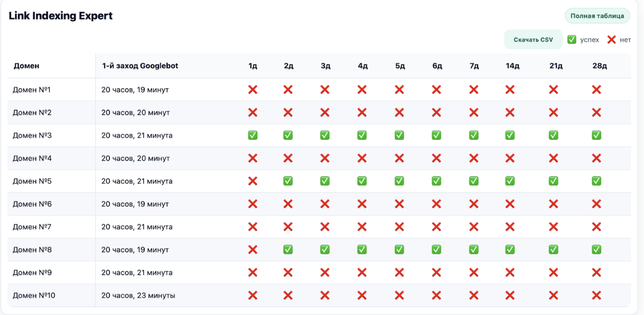The image size is (644, 315).
Task: Click the Домен №5 red cross under 1д
Action: pos(253,181)
